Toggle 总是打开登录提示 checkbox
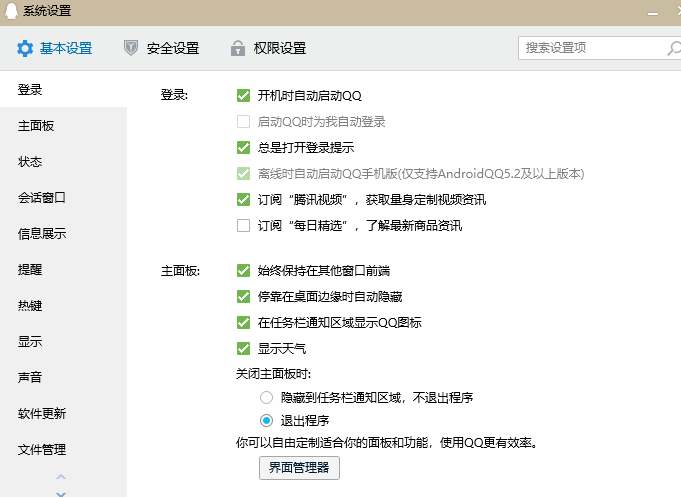Image resolution: width=681 pixels, height=497 pixels. (x=243, y=148)
